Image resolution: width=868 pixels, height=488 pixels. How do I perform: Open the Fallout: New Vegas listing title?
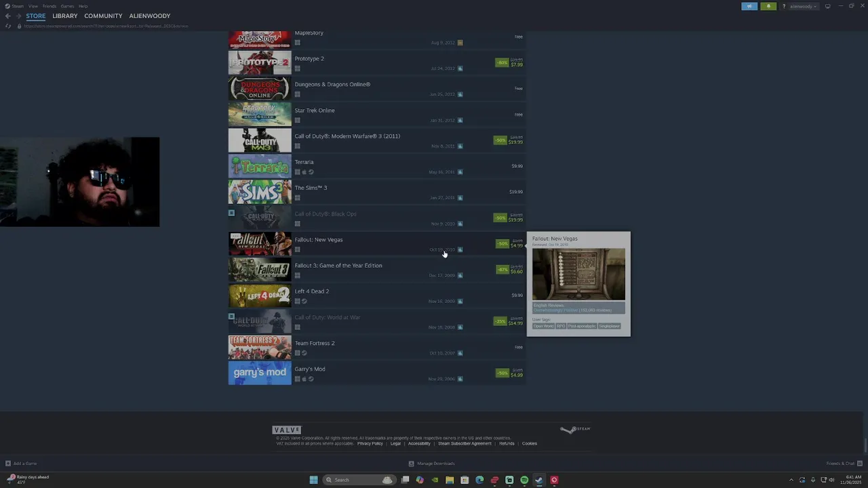tap(318, 239)
